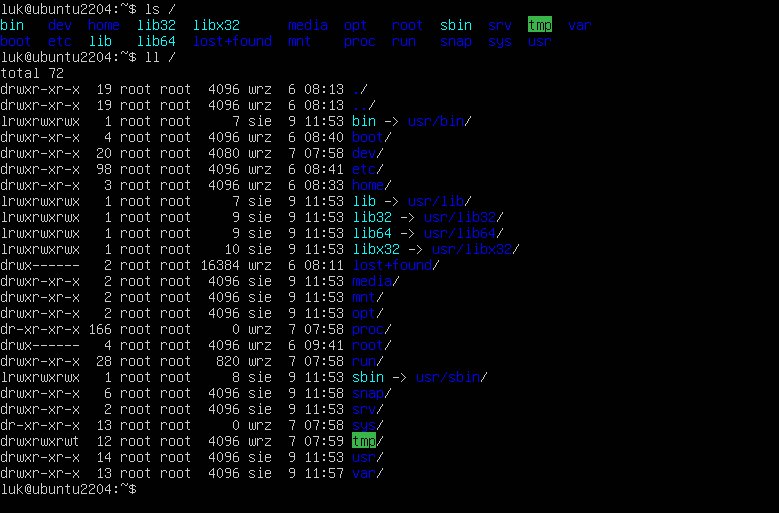Viewport: 779px width, 513px height.
Task: Click the var/ directory in long listing
Action: (x=368, y=473)
